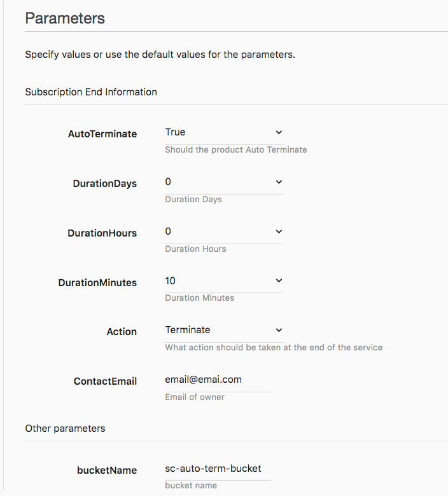Click the AutoTerminate field label
Screen dimensions: 448x496
102,134
